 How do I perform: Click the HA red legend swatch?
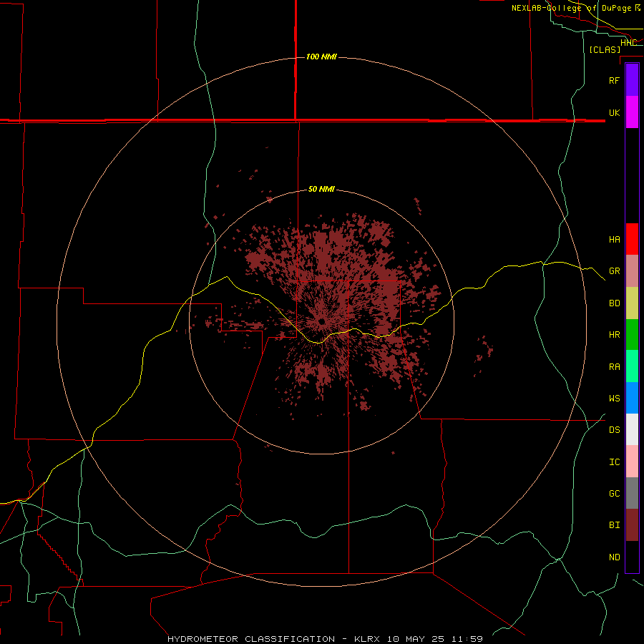632,239
